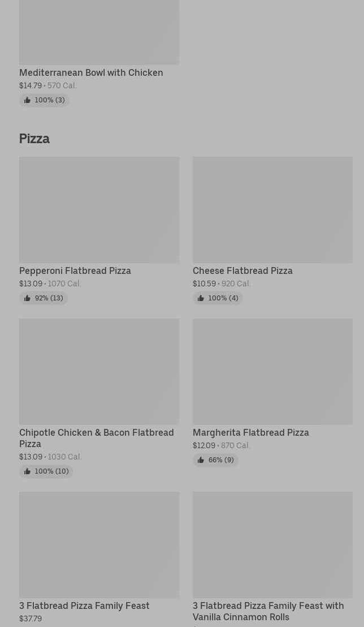The height and width of the screenshot is (627, 364).
Task: Open Family Feast with Vanilla Cinnamon Rolls image
Action: 272,544
